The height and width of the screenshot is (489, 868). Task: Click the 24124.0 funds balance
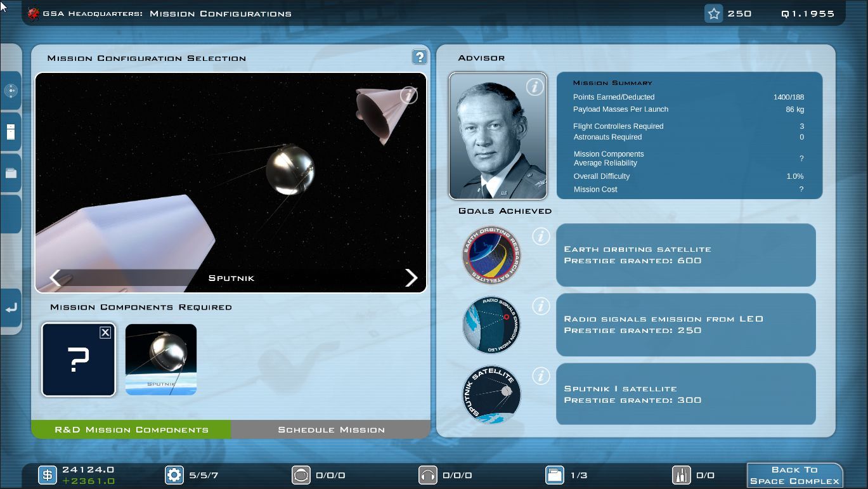pos(88,470)
